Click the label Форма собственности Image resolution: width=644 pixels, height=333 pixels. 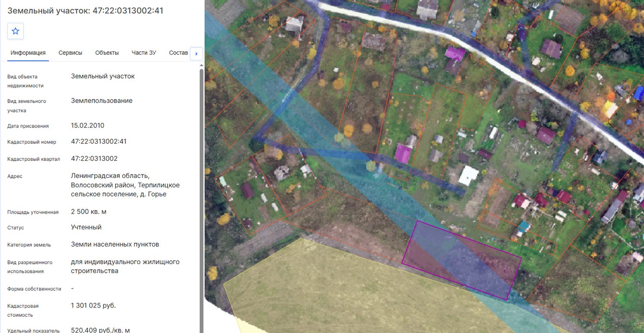(34, 289)
